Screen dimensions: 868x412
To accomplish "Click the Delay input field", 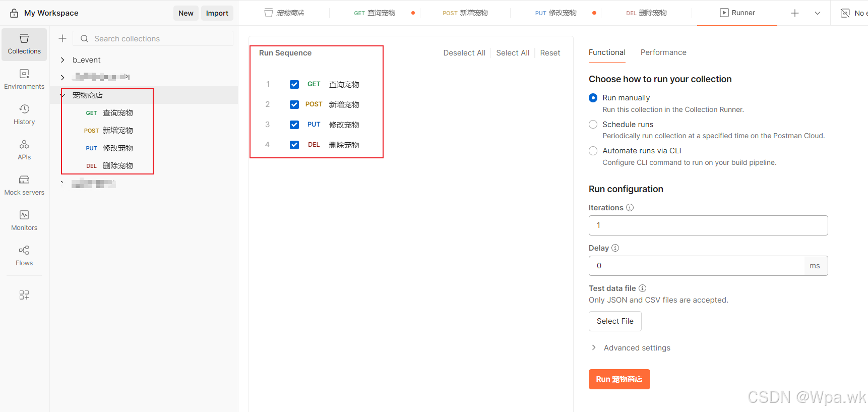I will tap(708, 266).
